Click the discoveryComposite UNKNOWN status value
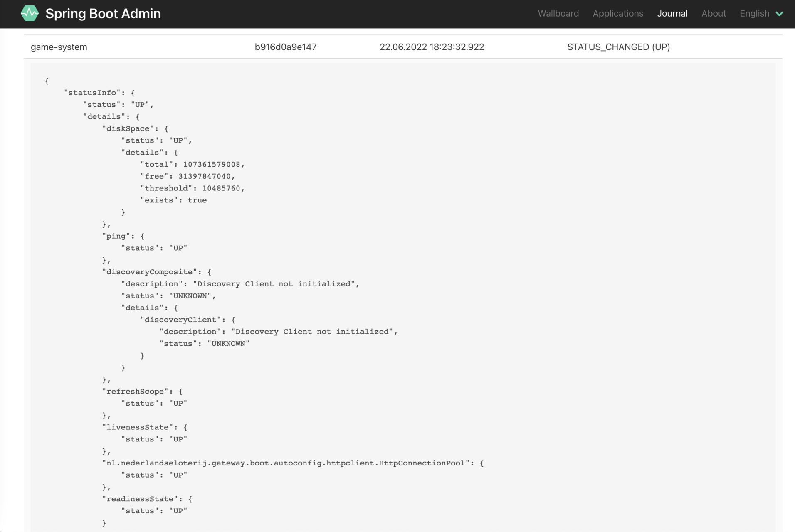The width and height of the screenshot is (795, 532). 190,296
